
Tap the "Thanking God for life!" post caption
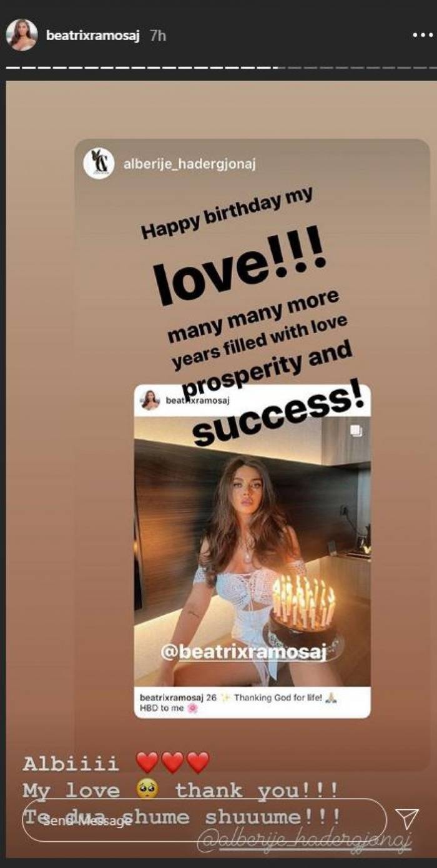click(278, 697)
